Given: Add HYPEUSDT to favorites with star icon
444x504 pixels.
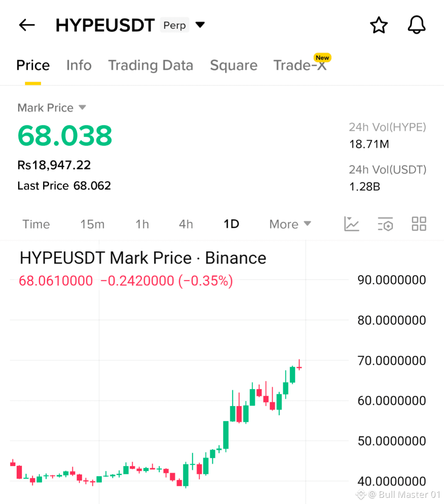Looking at the screenshot, I should click(378, 25).
